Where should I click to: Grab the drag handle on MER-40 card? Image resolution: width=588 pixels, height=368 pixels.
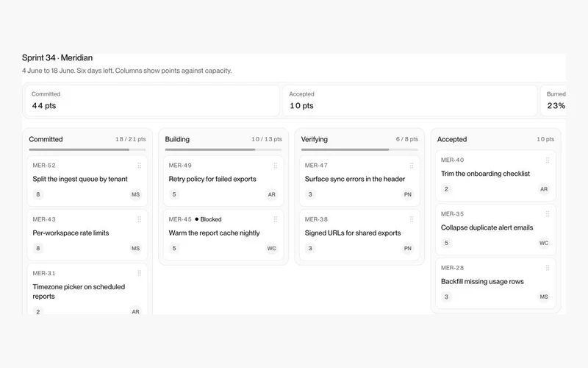click(548, 160)
